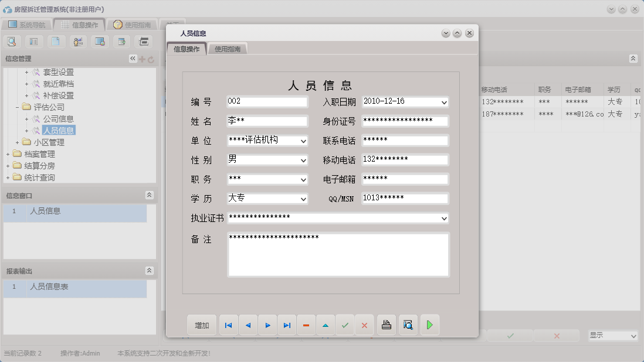Screen dimensions: 644x362
Task: Open the 学历 dropdown
Action: point(303,199)
